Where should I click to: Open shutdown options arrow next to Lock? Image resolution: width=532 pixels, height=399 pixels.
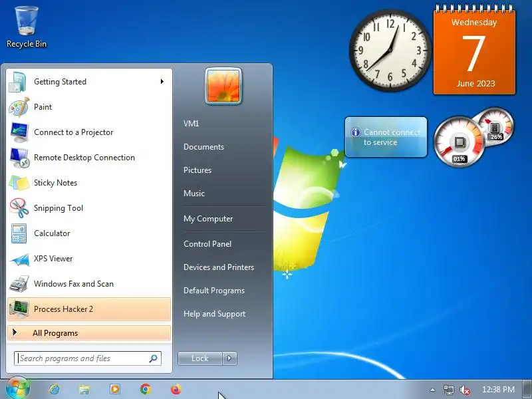(229, 358)
